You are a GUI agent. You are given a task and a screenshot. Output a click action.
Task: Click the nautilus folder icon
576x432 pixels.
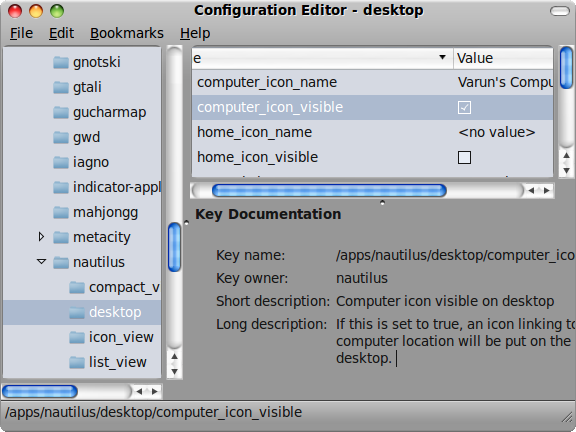click(x=61, y=262)
